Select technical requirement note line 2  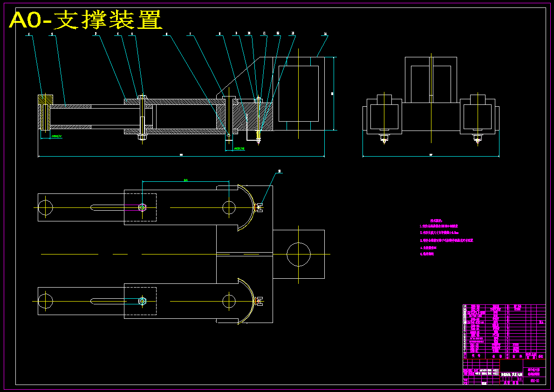tap(439, 233)
